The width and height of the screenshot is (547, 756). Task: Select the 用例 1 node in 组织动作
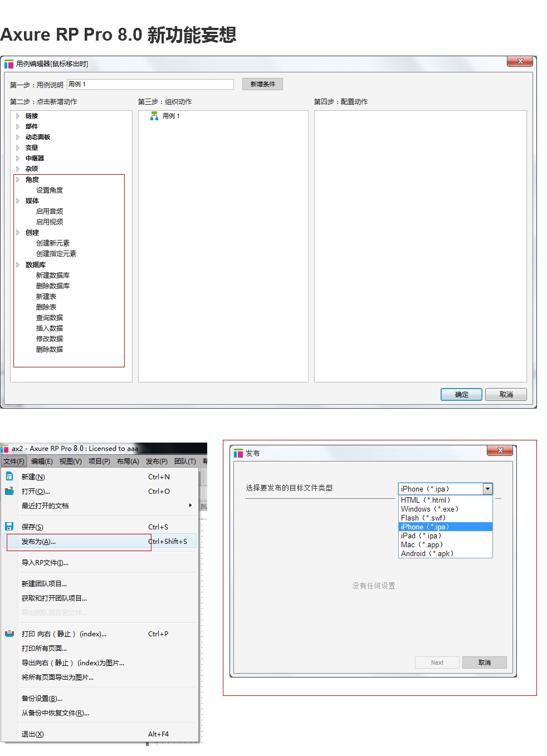tap(171, 116)
